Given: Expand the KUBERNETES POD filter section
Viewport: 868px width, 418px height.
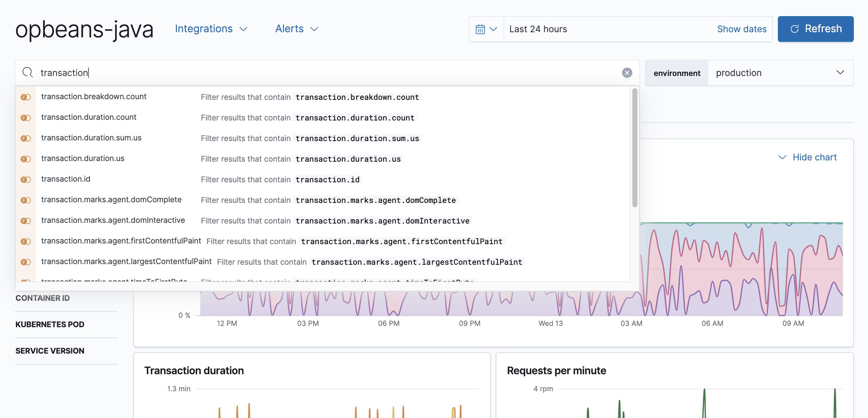Looking at the screenshot, I should (50, 324).
